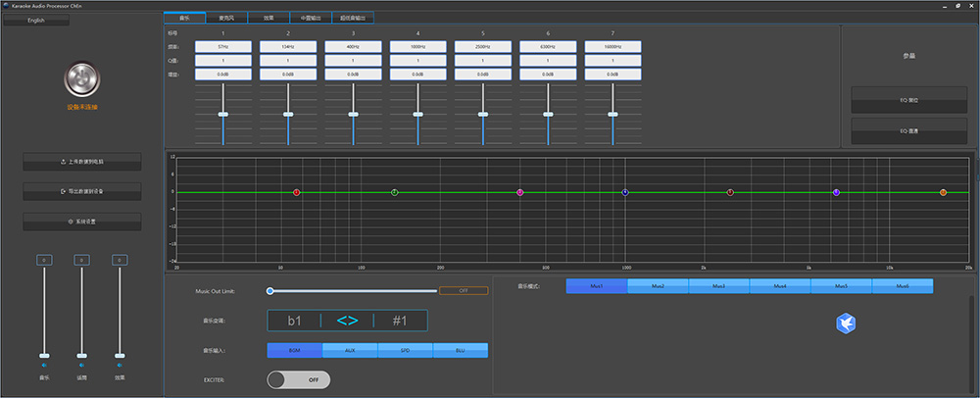Click the app icon in the title bar

coord(6,6)
